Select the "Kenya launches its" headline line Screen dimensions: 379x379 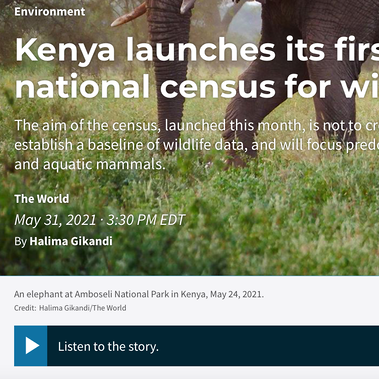point(197,50)
